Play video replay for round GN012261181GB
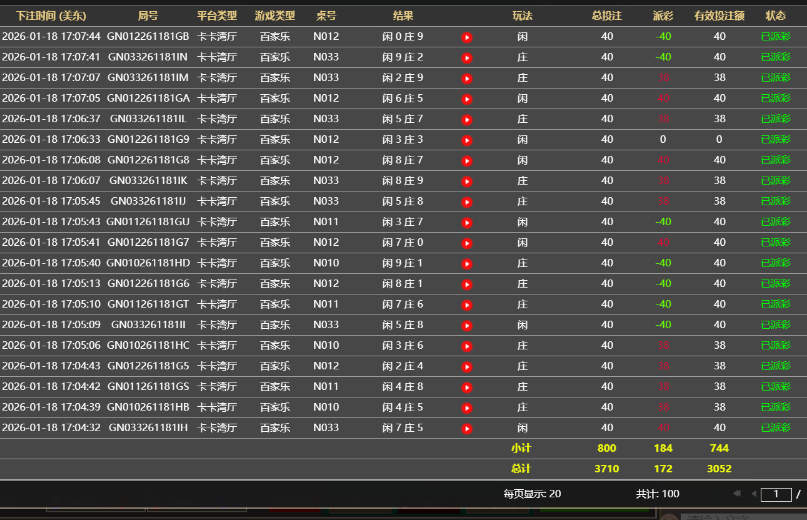This screenshot has width=807, height=520. tap(467, 37)
